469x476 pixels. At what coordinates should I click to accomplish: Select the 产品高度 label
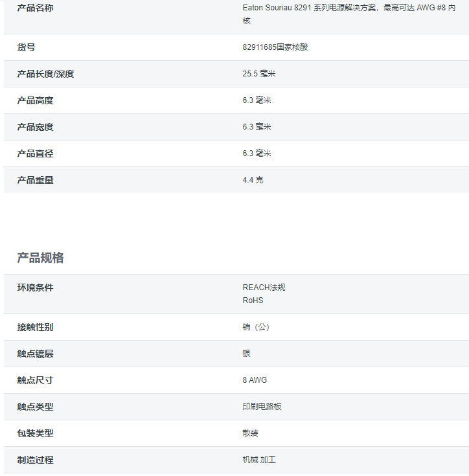pyautogui.click(x=35, y=100)
